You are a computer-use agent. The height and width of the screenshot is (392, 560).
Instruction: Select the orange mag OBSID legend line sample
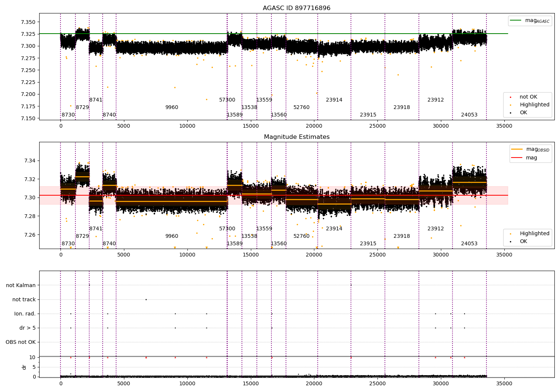point(517,149)
